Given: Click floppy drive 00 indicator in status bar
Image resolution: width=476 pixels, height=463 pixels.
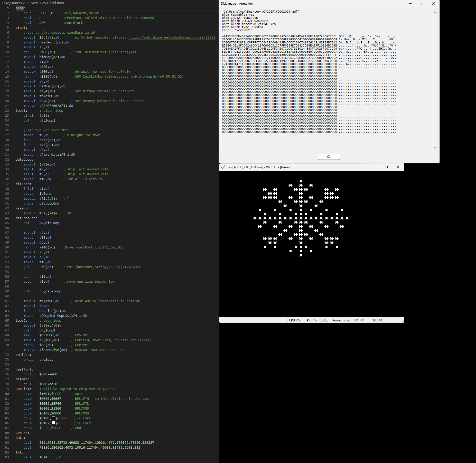Looking at the screenshot, I should (374, 320).
